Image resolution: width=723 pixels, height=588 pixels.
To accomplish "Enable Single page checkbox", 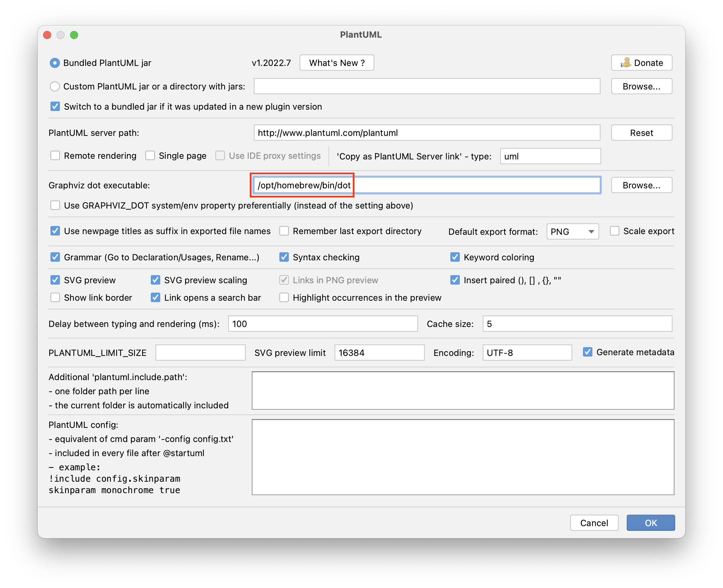I will tap(150, 156).
